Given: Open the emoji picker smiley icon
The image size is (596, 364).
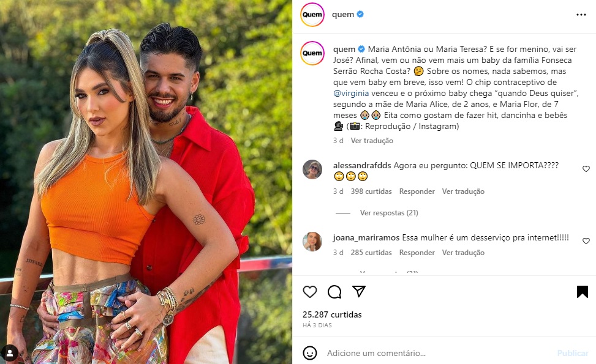Looking at the screenshot, I should coord(310,353).
